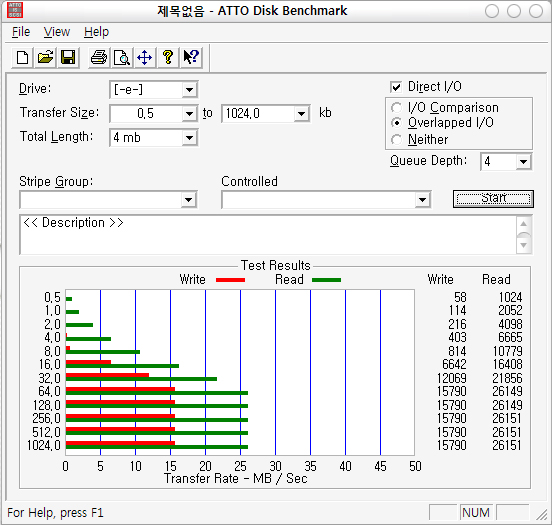Click the ATTO application icon in title bar

(x=15, y=10)
